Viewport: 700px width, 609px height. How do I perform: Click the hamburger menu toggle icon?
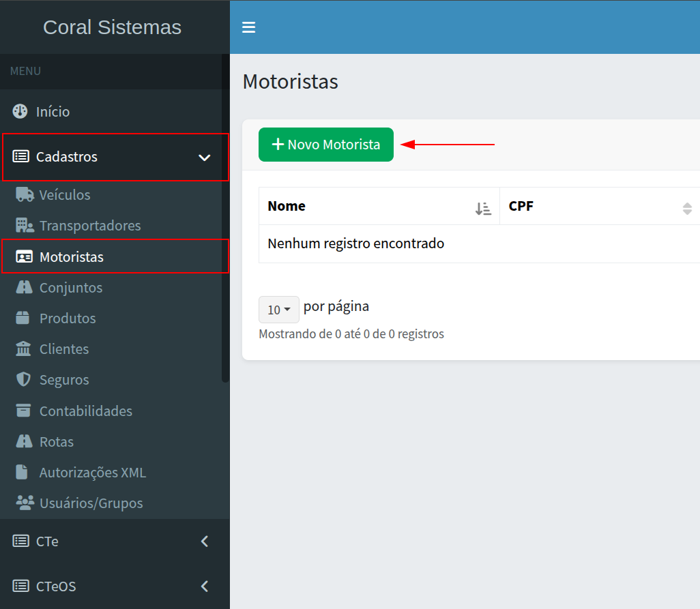[x=248, y=27]
